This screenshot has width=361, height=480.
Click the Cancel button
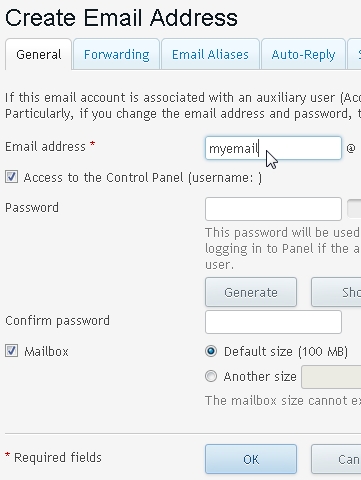coord(336,459)
